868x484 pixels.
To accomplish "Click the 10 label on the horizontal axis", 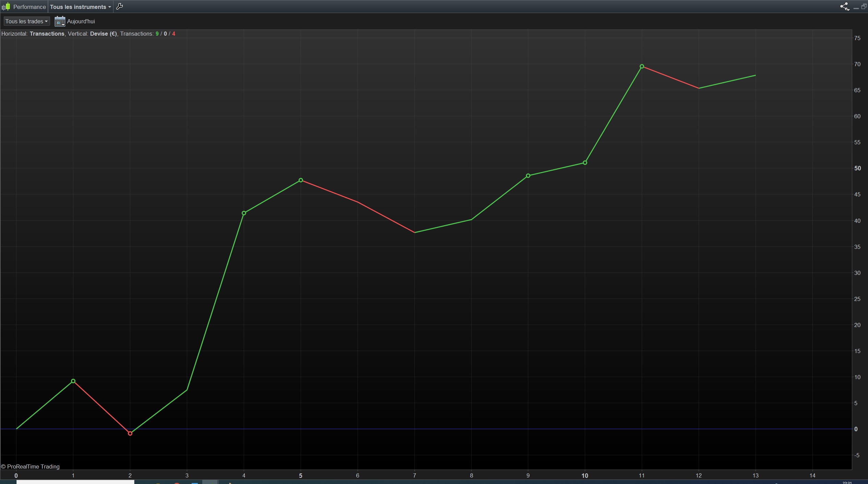I will pyautogui.click(x=584, y=475).
